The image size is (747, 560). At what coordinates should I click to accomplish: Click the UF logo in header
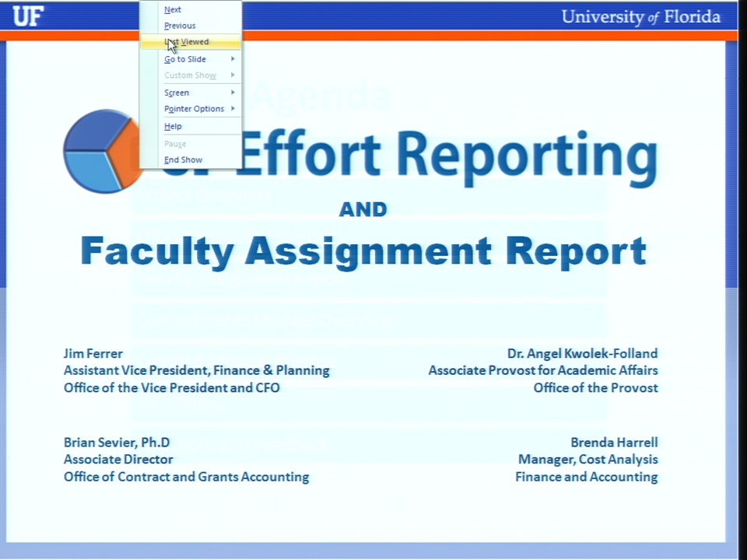(x=28, y=16)
